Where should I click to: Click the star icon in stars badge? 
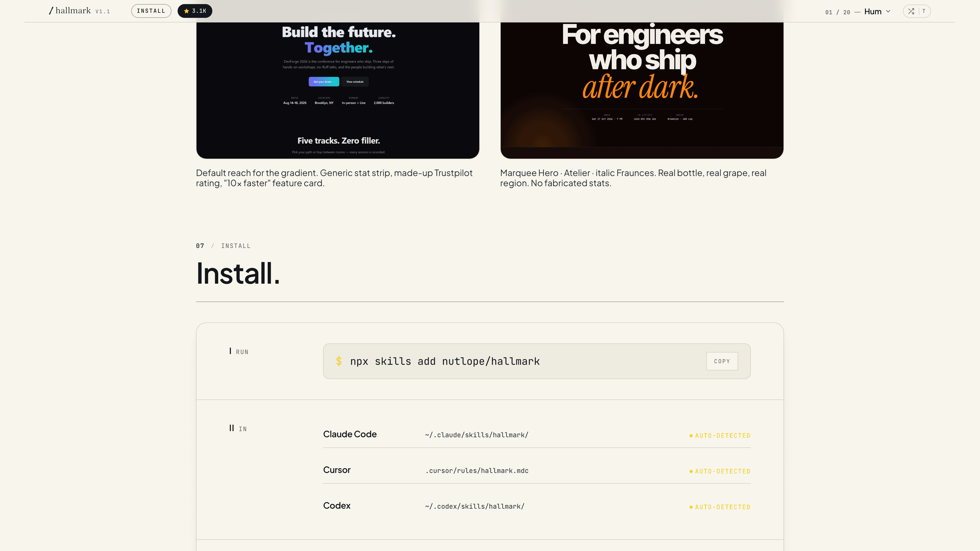click(186, 11)
